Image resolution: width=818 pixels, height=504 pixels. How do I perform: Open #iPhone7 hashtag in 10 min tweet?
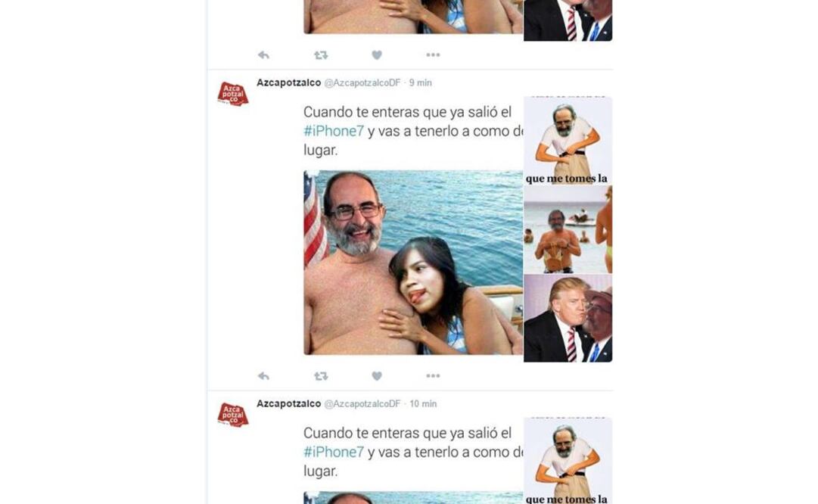334,452
